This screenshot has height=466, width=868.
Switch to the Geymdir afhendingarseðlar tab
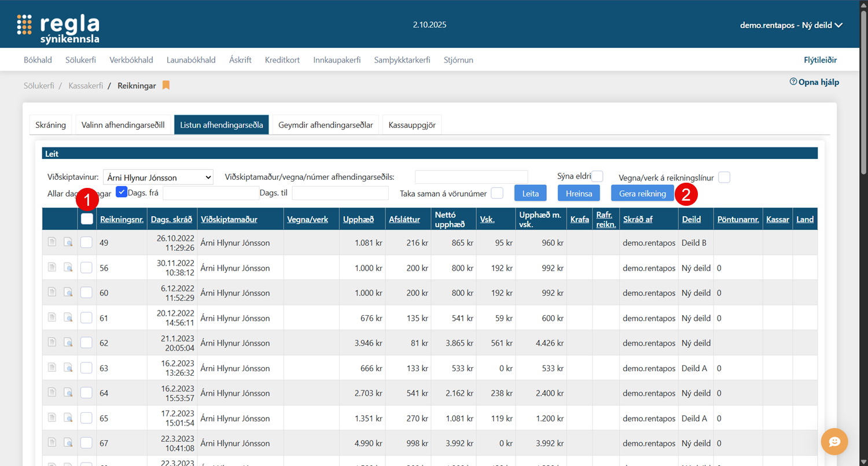325,125
